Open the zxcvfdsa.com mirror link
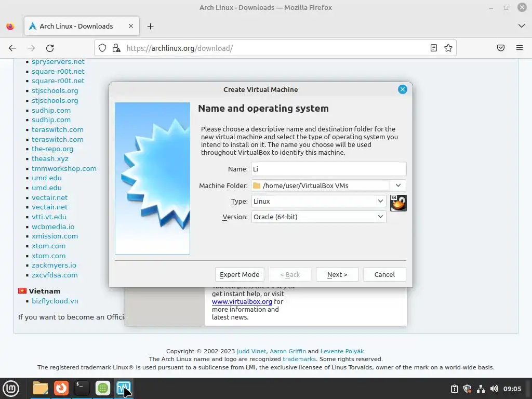 (54, 275)
